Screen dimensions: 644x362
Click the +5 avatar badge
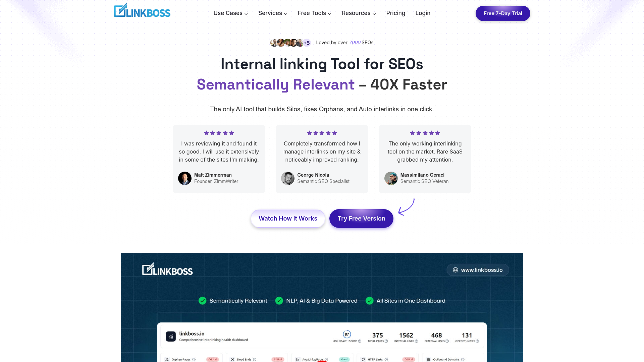(x=307, y=43)
